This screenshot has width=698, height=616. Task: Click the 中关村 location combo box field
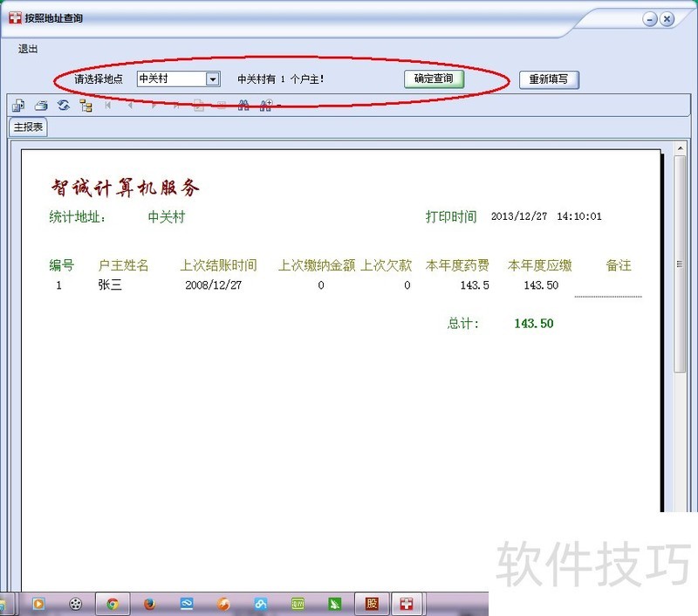[171, 79]
